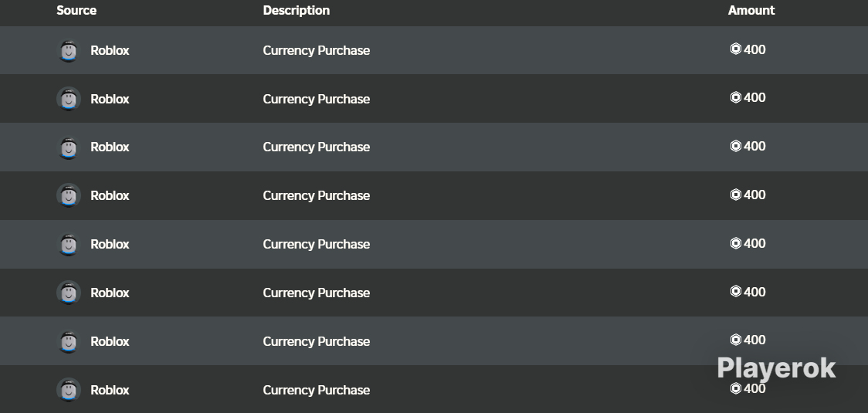Open the Roblox source link in the third row
The image size is (868, 413).
(110, 147)
